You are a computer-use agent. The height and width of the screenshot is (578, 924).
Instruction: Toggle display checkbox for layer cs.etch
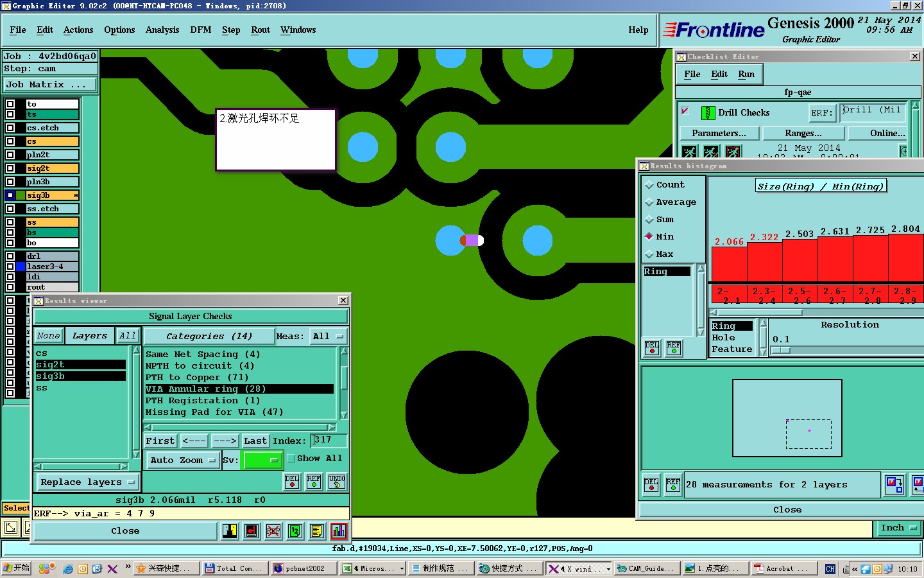coord(10,128)
